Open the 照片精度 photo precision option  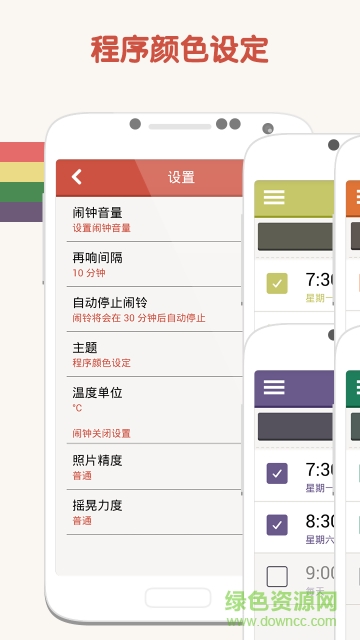tap(154, 467)
